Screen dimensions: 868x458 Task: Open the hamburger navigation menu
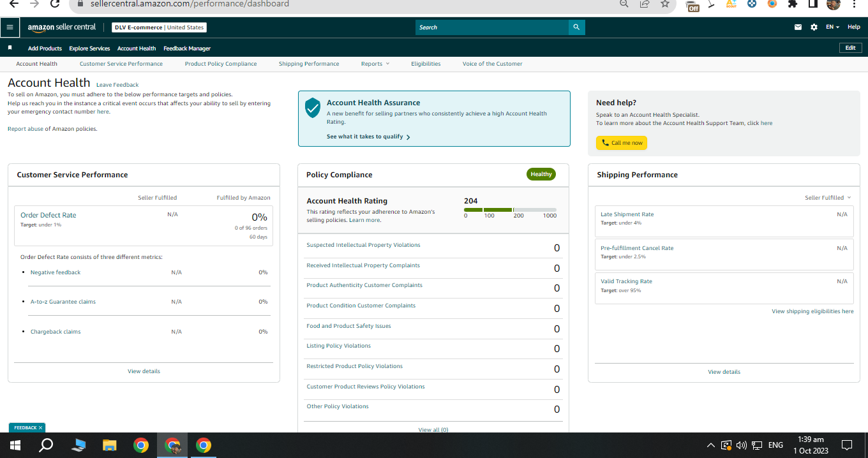coord(10,27)
